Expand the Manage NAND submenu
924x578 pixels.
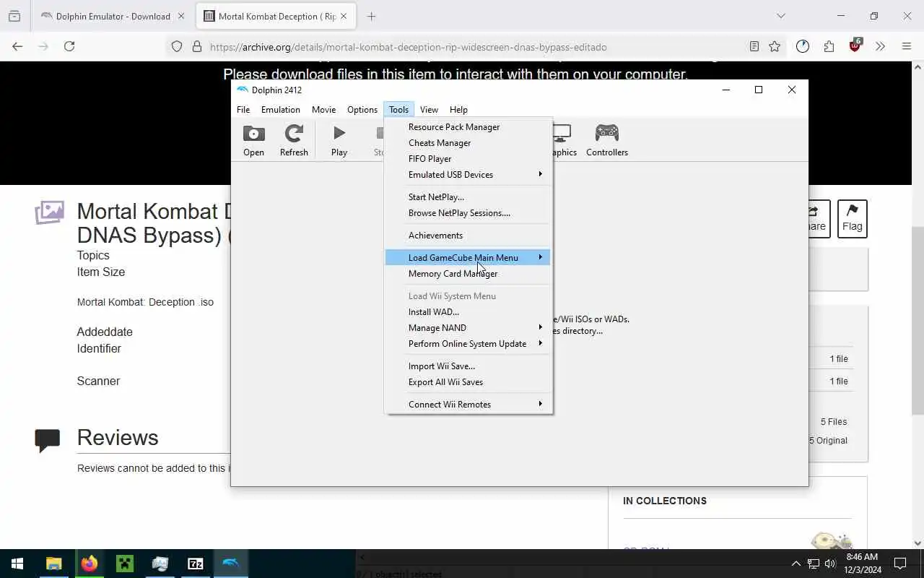tap(468, 328)
